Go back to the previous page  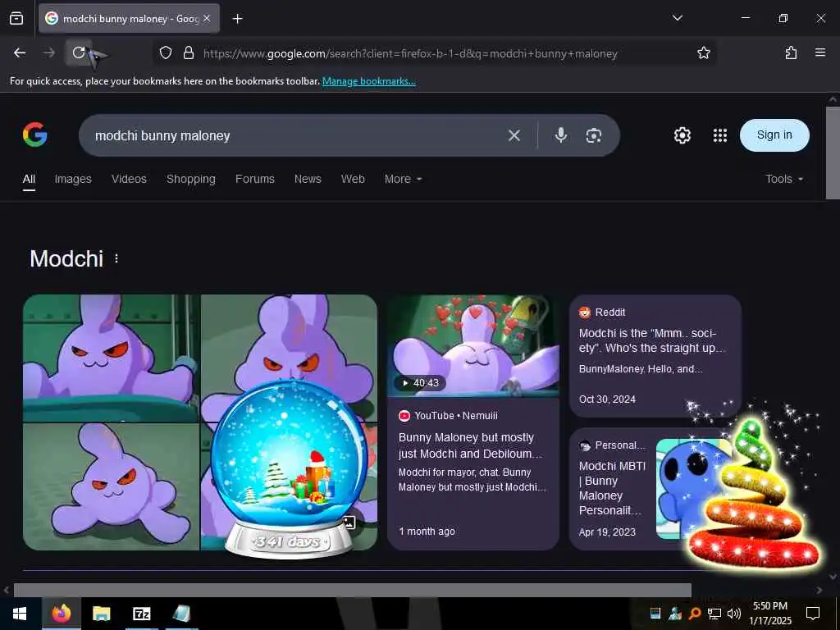tap(20, 52)
